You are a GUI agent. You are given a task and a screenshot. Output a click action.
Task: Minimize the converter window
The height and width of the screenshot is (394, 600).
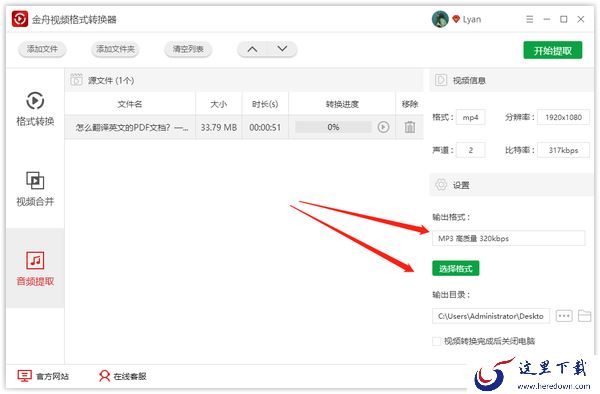[x=547, y=19]
